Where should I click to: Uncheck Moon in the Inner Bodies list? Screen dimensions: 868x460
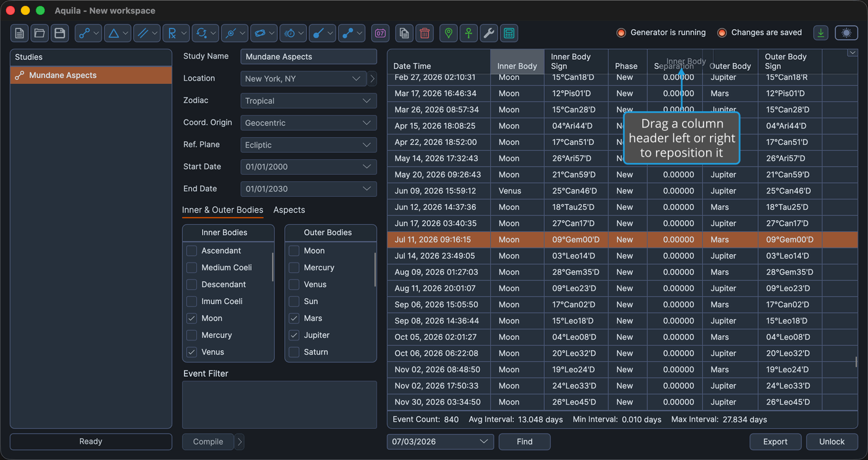point(192,318)
